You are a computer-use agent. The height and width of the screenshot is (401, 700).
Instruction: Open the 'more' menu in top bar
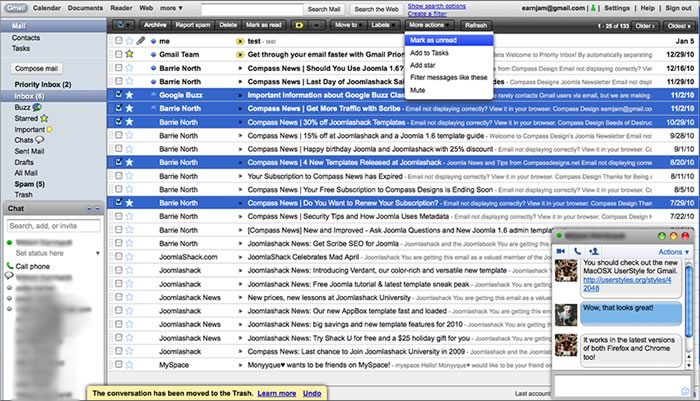click(x=171, y=8)
